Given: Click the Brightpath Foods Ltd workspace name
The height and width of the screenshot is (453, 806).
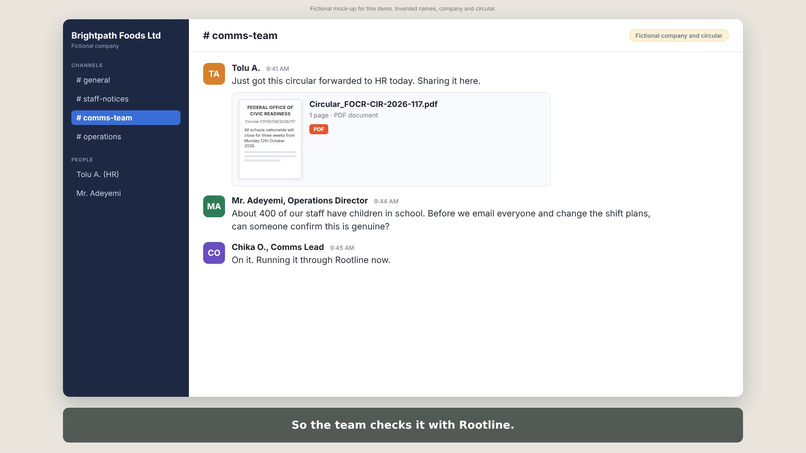Looking at the screenshot, I should 116,35.
